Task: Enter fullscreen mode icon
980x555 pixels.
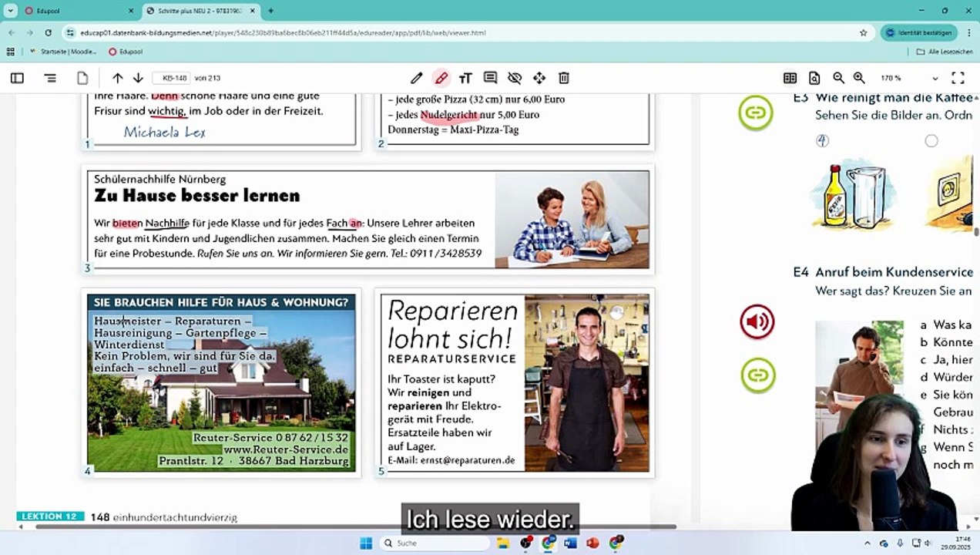Action: pyautogui.click(x=958, y=78)
